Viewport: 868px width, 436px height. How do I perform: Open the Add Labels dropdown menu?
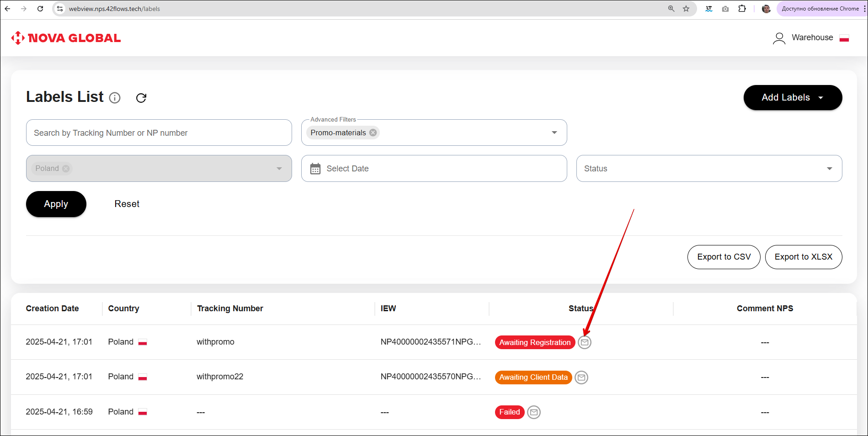pos(792,97)
